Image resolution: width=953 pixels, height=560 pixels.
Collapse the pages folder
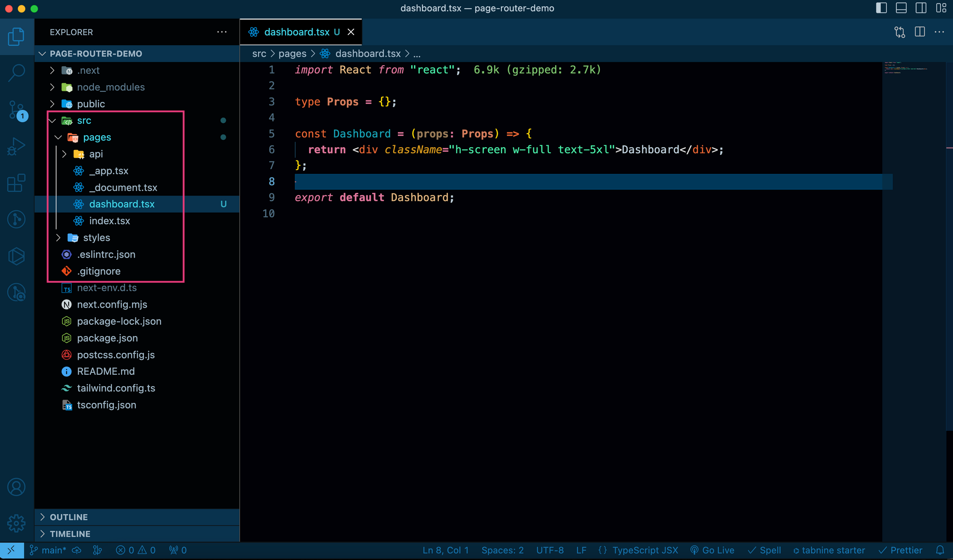click(137, 137)
